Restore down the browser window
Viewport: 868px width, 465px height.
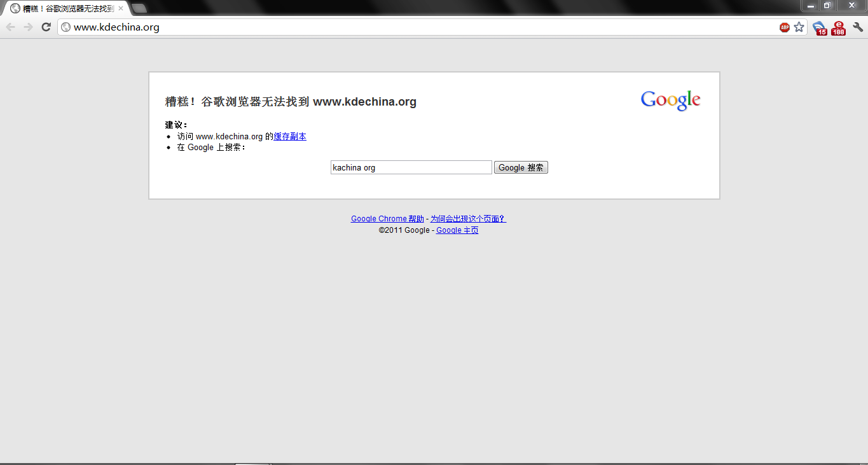click(827, 6)
